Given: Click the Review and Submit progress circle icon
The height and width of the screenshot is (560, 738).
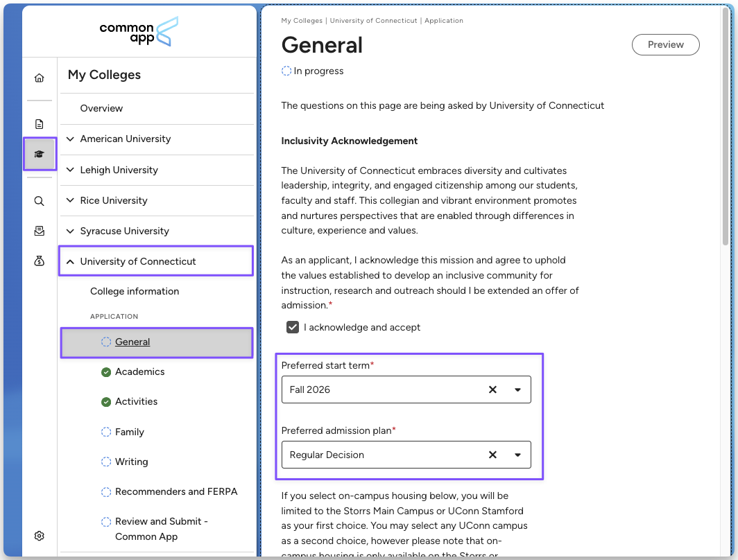Looking at the screenshot, I should click(x=106, y=521).
